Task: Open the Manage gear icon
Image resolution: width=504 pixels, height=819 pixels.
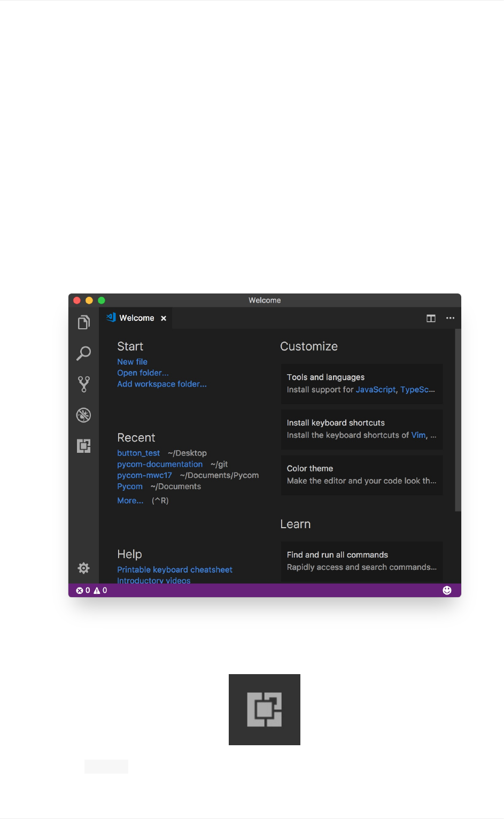Action: tap(84, 568)
